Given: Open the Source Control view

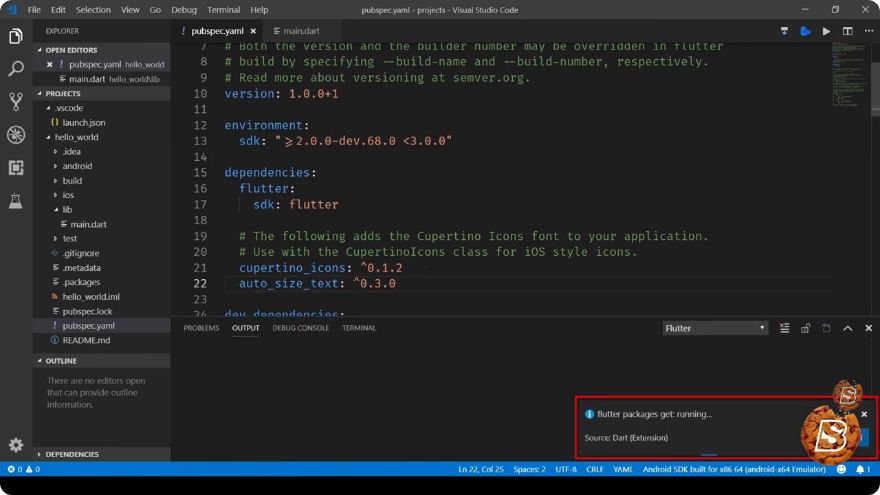Looking at the screenshot, I should pos(16,102).
